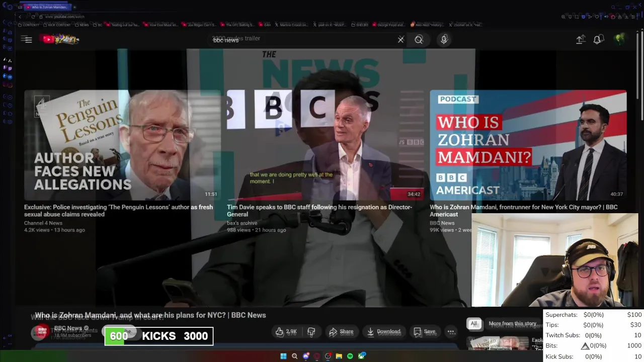Open the 'KICK CONTENT' bookmarks folder
644x362 pixels.
[57, 25]
